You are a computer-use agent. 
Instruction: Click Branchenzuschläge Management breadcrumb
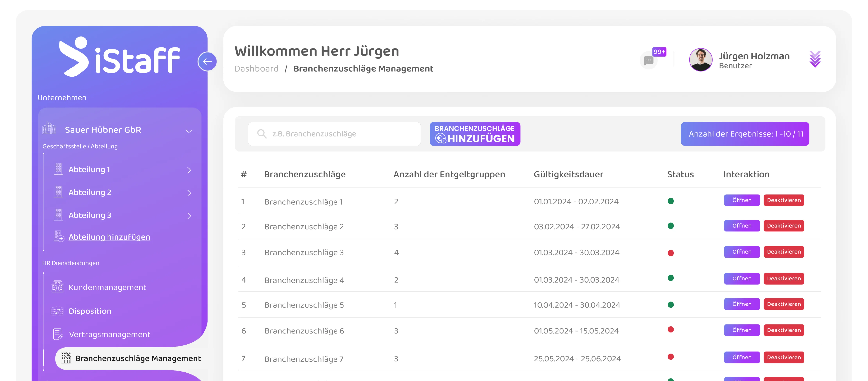pos(363,69)
